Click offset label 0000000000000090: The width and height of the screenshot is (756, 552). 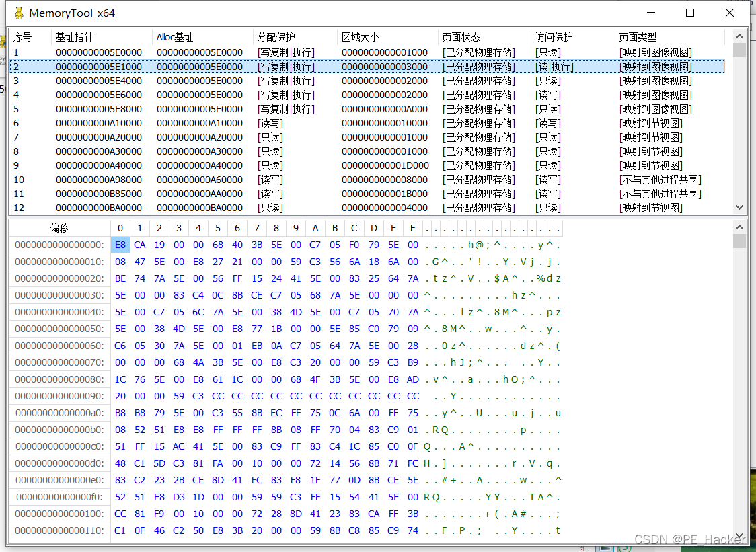click(59, 396)
